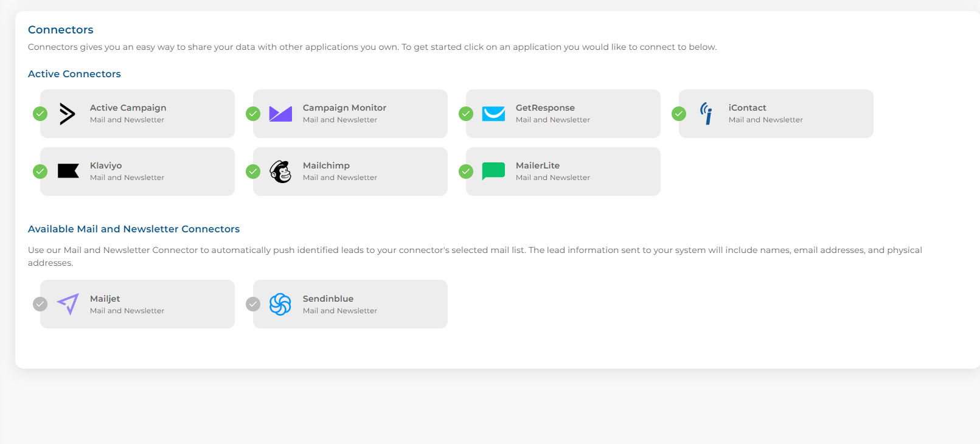Toggle the green check on Campaign Monitor
This screenshot has height=444, width=980.
coord(253,114)
